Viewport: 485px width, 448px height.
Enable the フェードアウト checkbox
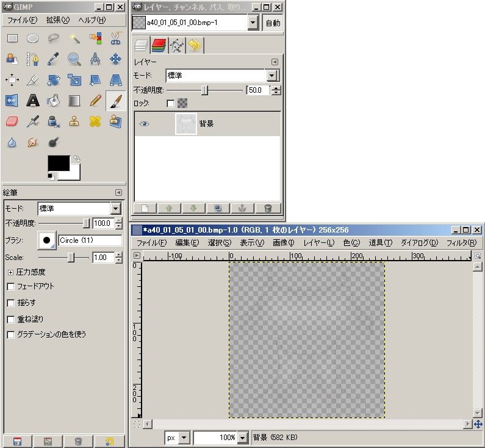(x=10, y=286)
